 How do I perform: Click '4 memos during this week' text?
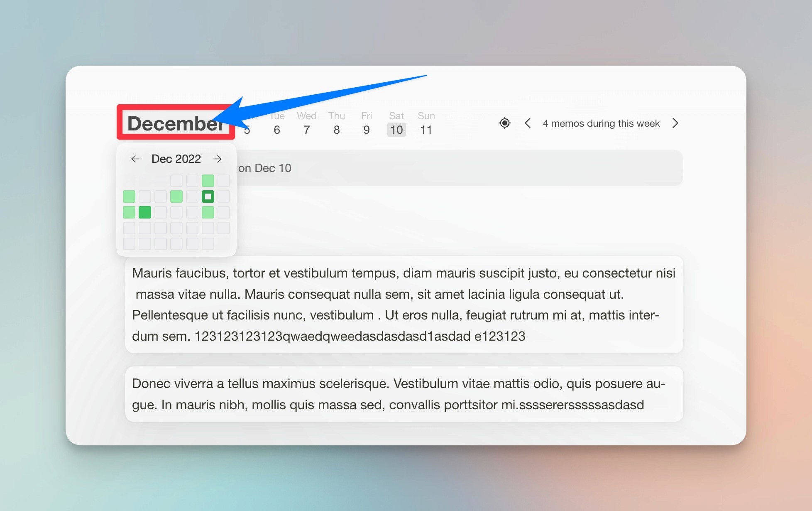click(x=601, y=123)
